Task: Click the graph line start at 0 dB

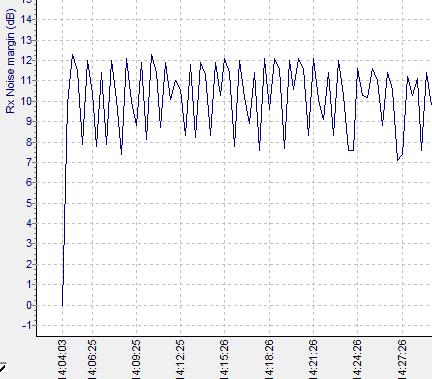Action: [x=62, y=305]
